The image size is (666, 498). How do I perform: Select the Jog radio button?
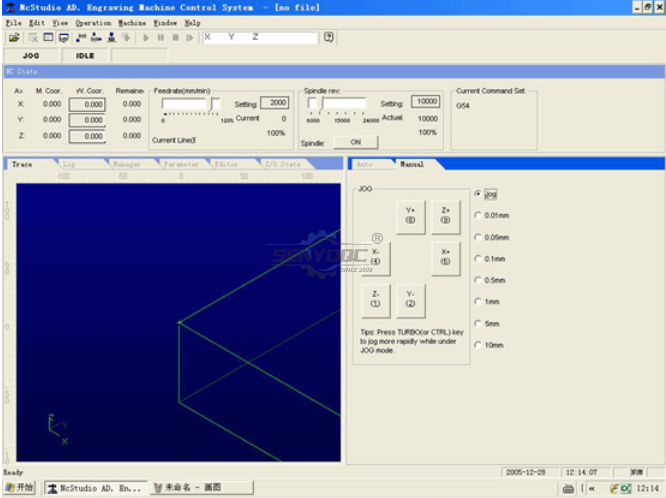[478, 194]
